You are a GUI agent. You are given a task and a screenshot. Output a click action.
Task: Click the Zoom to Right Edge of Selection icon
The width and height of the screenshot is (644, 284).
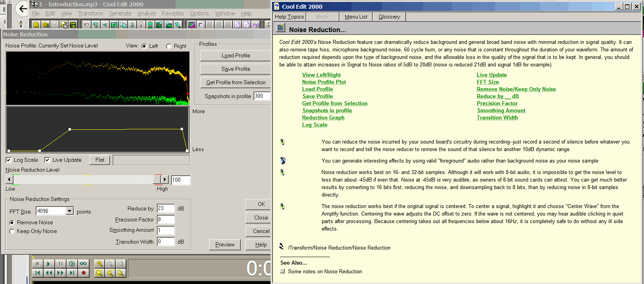point(121,273)
